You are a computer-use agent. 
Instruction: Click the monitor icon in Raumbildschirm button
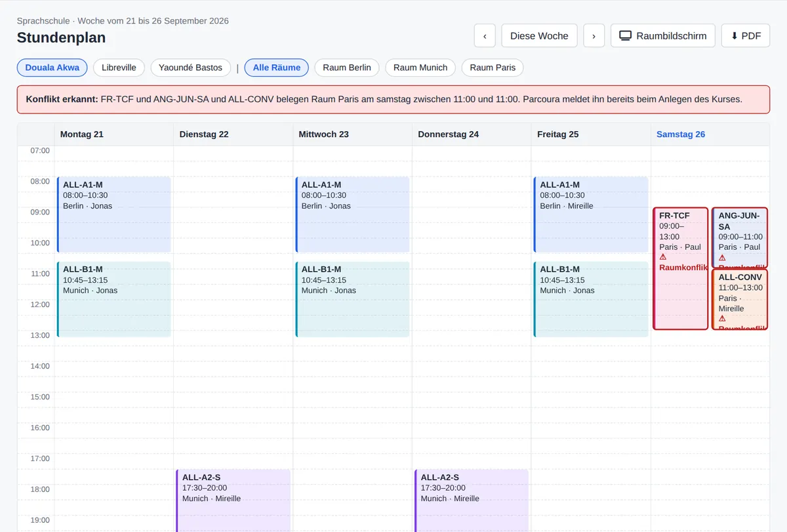[626, 35]
